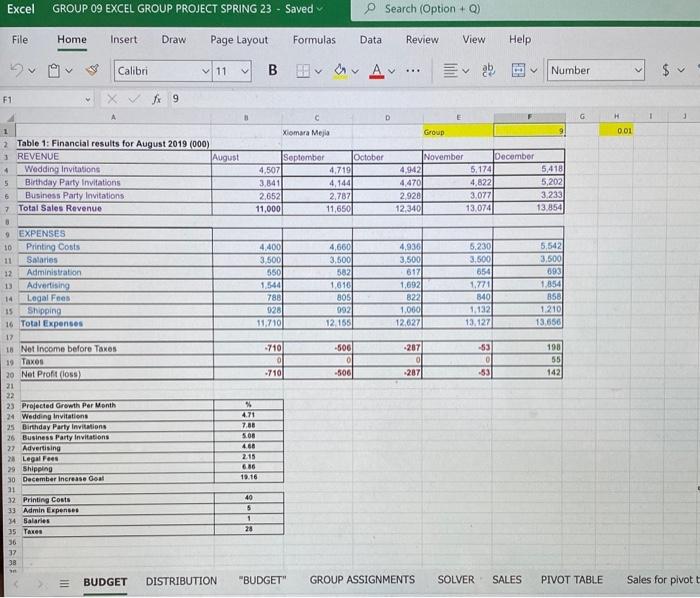Open the Undo dropdown arrow
The width and height of the screenshot is (700, 598).
tap(32, 71)
